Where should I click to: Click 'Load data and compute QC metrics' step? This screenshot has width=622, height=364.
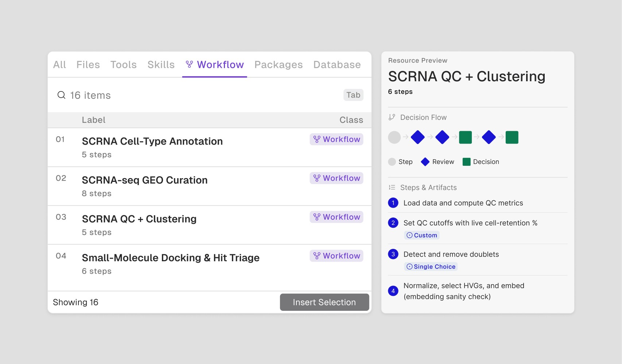click(x=463, y=203)
